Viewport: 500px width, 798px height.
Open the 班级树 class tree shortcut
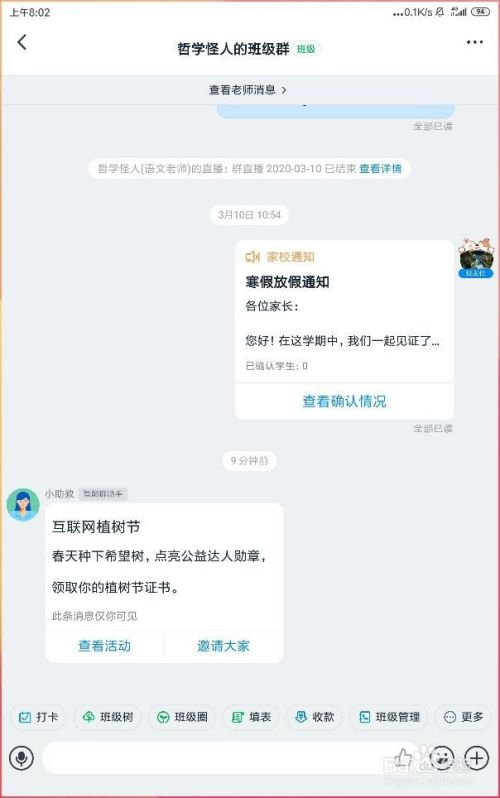pyautogui.click(x=108, y=717)
